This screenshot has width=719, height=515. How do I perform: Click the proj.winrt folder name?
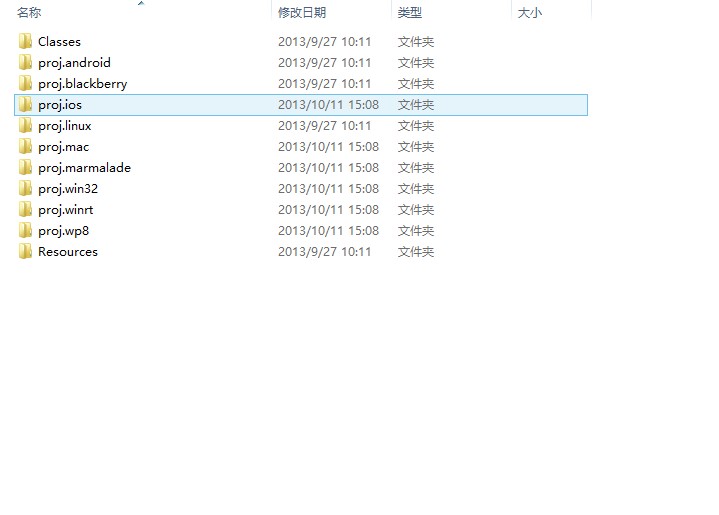point(66,210)
